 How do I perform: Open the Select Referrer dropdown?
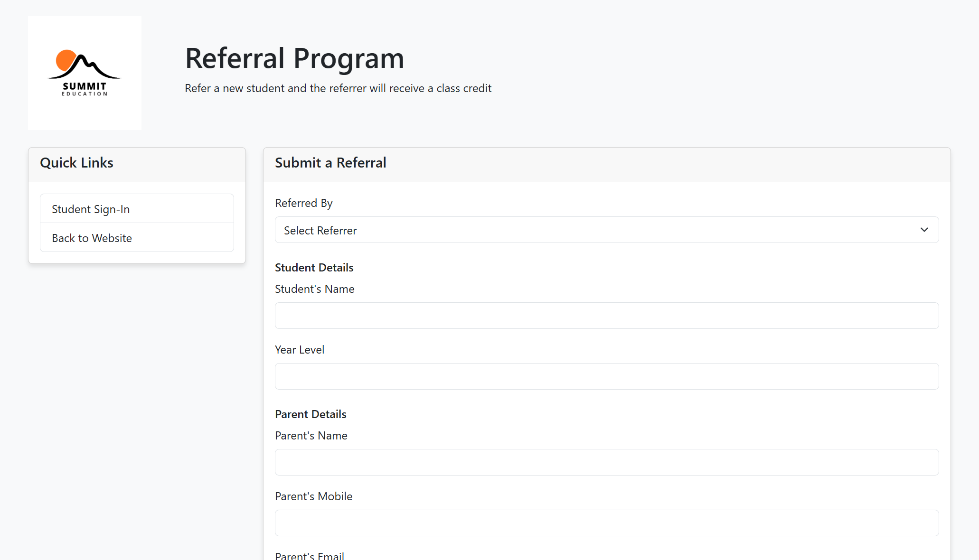click(606, 230)
